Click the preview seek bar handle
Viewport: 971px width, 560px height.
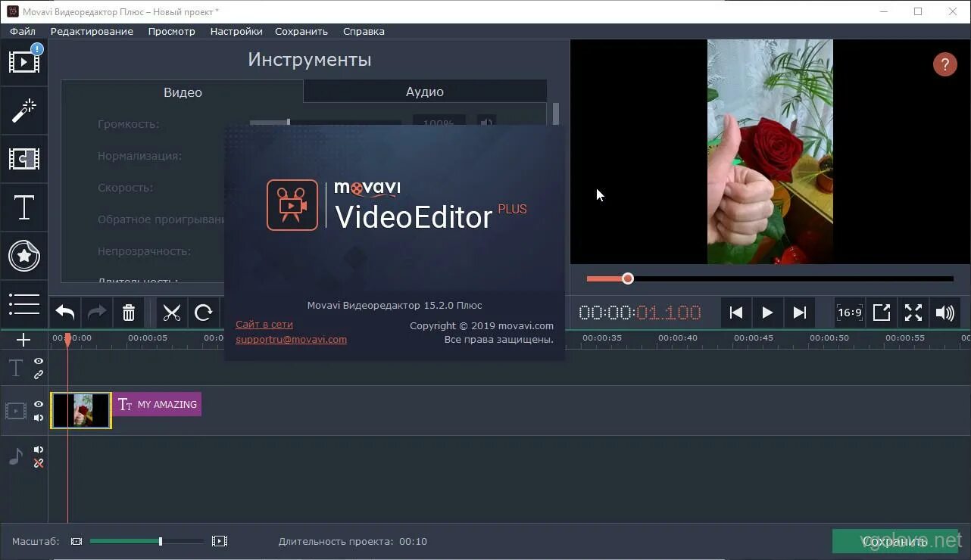point(627,278)
